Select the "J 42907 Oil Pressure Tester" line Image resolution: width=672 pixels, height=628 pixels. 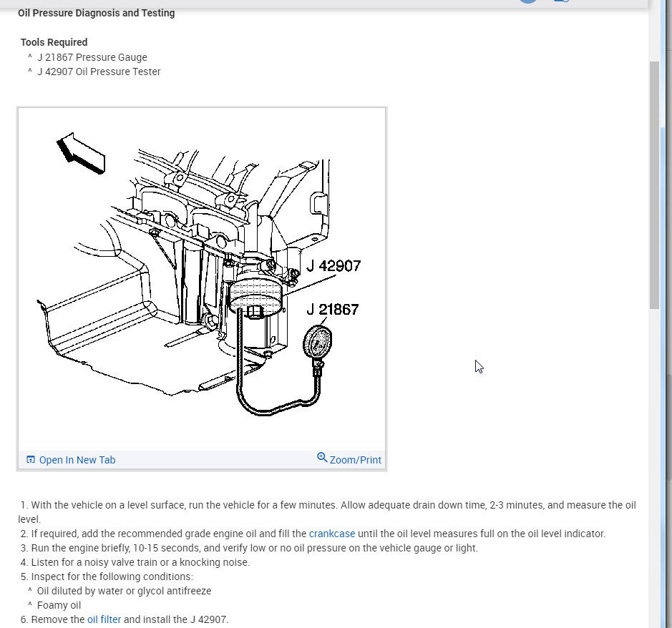[x=99, y=72]
